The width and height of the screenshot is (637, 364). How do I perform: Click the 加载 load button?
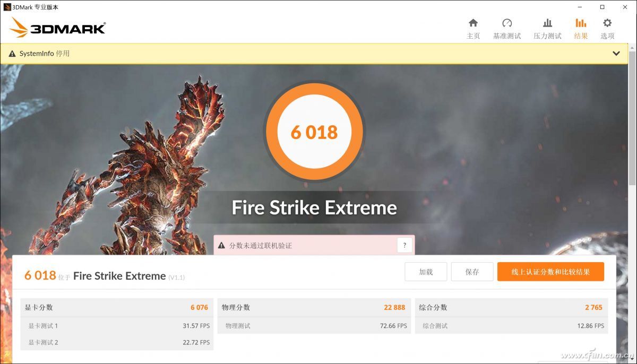(426, 271)
